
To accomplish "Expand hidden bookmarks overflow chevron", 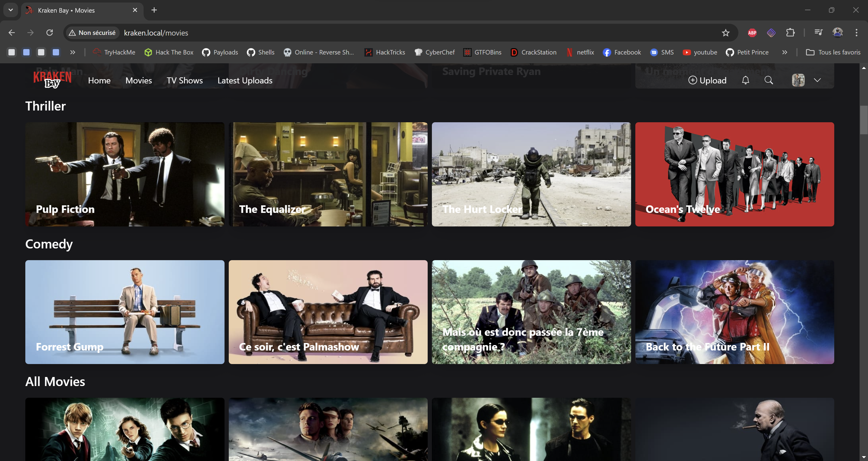I will click(785, 52).
